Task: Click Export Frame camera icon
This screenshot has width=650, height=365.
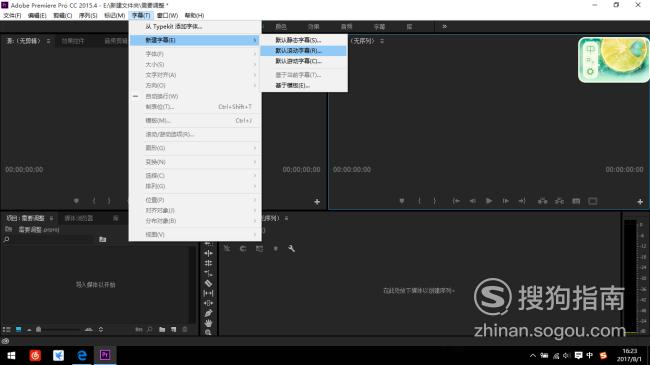Action: (576, 201)
